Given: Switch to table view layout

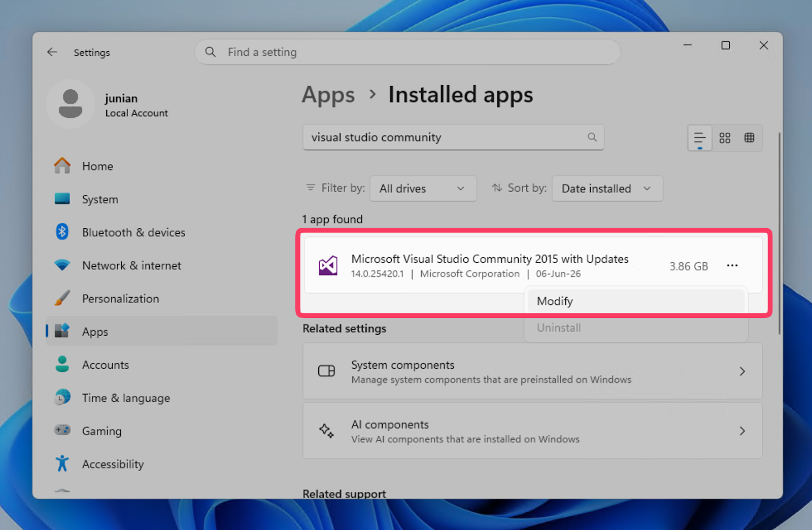Looking at the screenshot, I should coord(749,137).
